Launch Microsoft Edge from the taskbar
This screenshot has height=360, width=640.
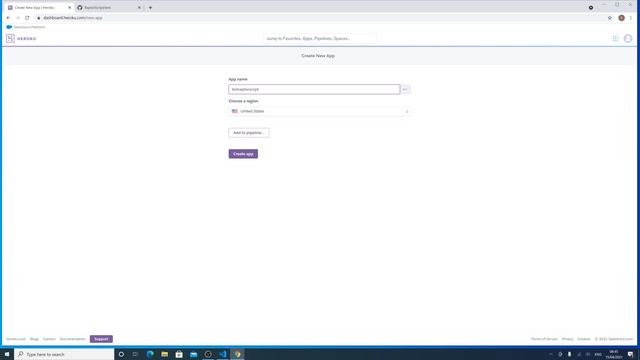click(150, 354)
